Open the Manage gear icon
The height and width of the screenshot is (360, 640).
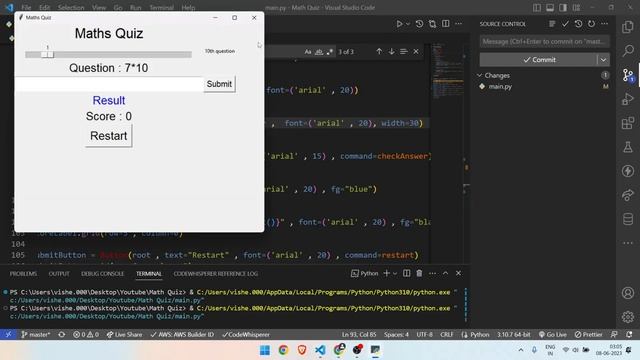pos(628,317)
